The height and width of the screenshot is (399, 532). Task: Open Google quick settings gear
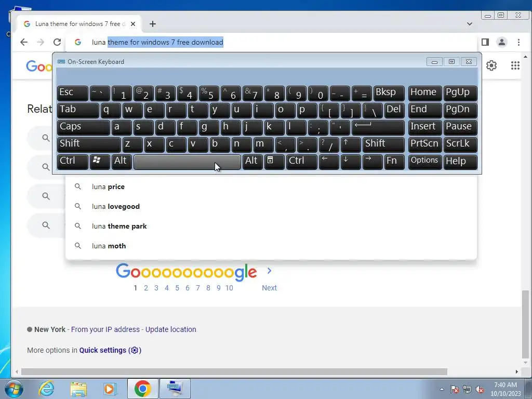(x=491, y=65)
